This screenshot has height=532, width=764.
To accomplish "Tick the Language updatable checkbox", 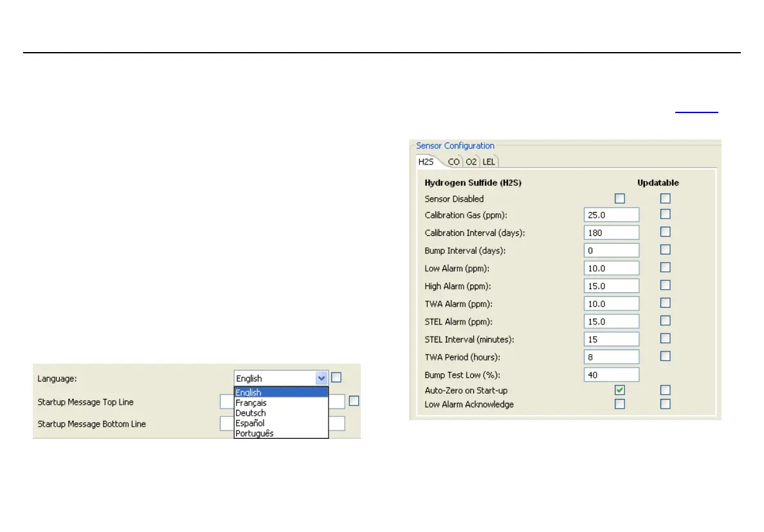I will pos(336,377).
